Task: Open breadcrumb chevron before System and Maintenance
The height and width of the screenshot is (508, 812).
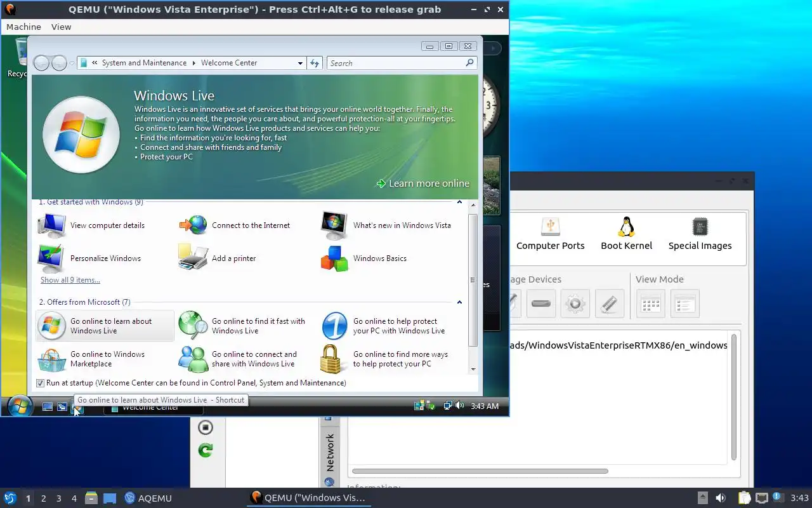Action: pos(95,63)
